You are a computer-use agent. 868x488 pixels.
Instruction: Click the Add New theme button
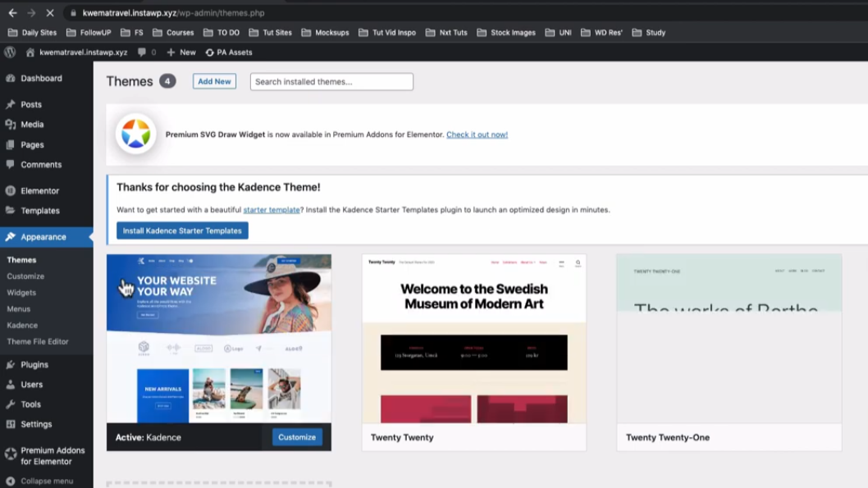214,81
